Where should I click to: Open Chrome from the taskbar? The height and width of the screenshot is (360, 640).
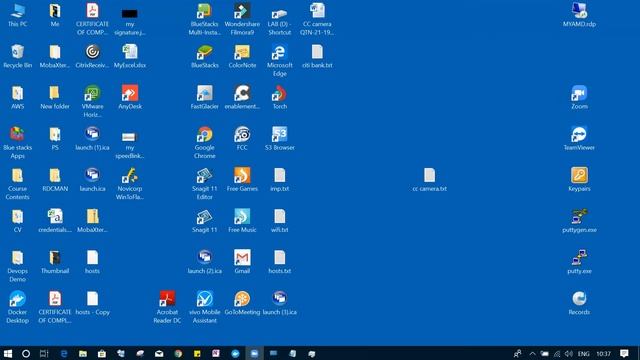coord(178,353)
